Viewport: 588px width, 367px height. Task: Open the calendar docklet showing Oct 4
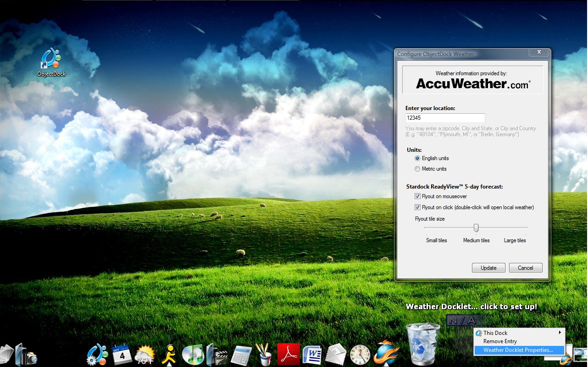click(122, 355)
